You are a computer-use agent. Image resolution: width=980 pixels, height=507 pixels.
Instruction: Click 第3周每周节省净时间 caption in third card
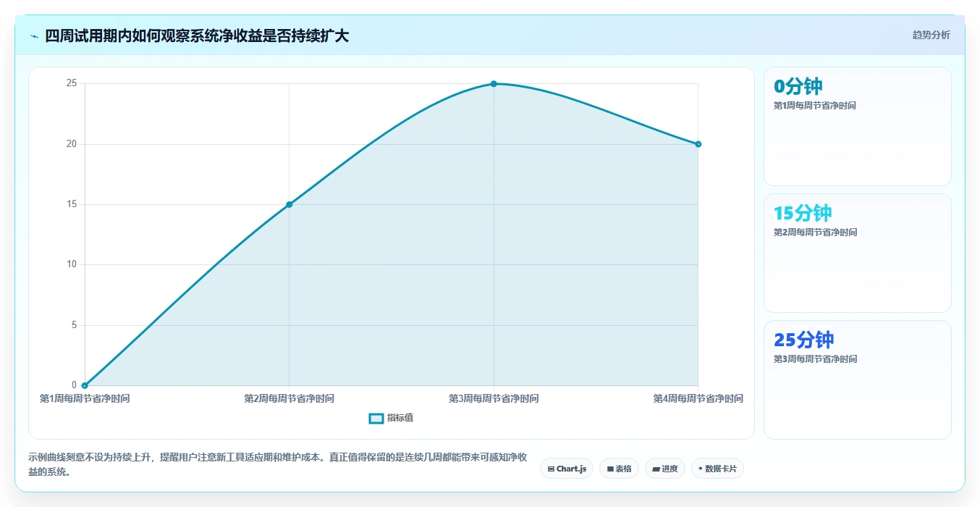coord(815,359)
